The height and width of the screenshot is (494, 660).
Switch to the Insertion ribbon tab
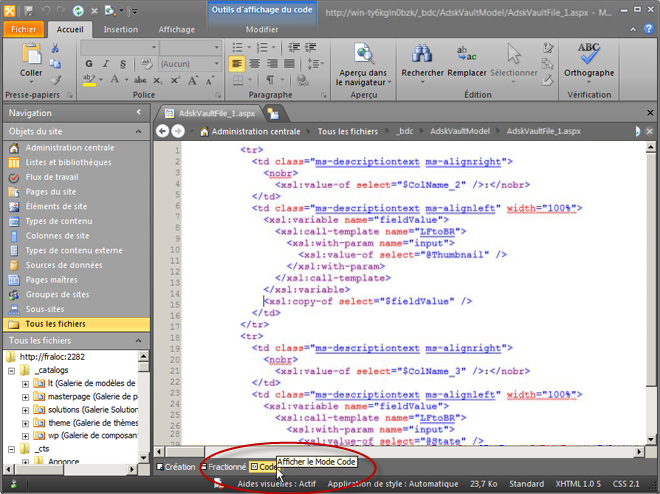point(121,29)
